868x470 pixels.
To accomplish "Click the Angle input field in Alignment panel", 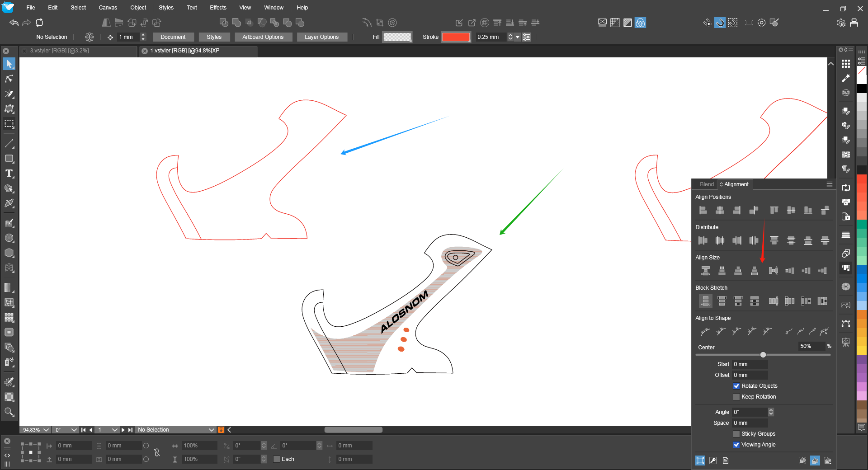I will point(749,412).
